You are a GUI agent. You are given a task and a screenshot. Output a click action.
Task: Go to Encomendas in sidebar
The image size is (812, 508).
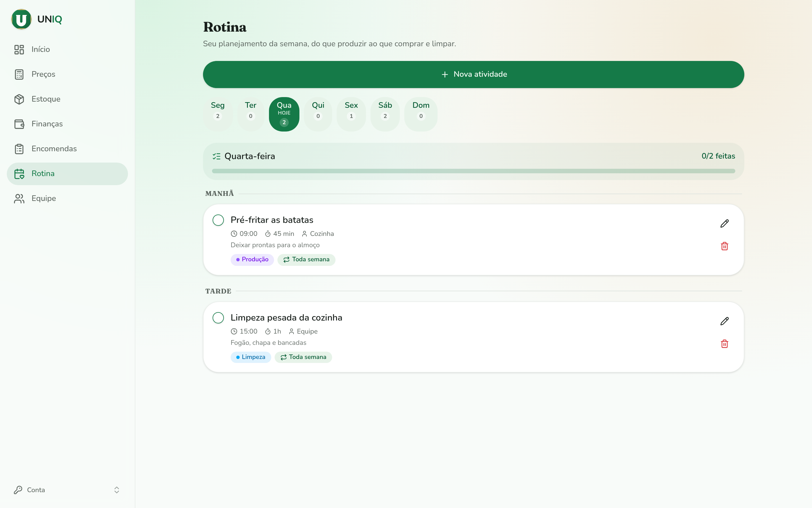click(x=67, y=149)
